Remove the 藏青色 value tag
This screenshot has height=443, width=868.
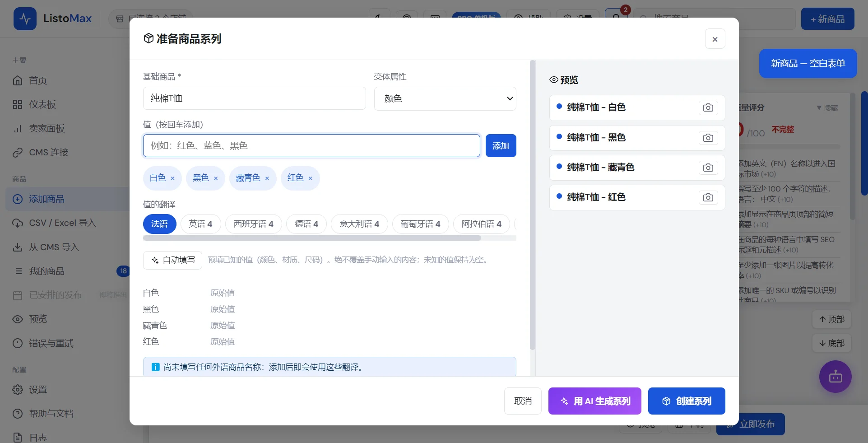click(267, 178)
